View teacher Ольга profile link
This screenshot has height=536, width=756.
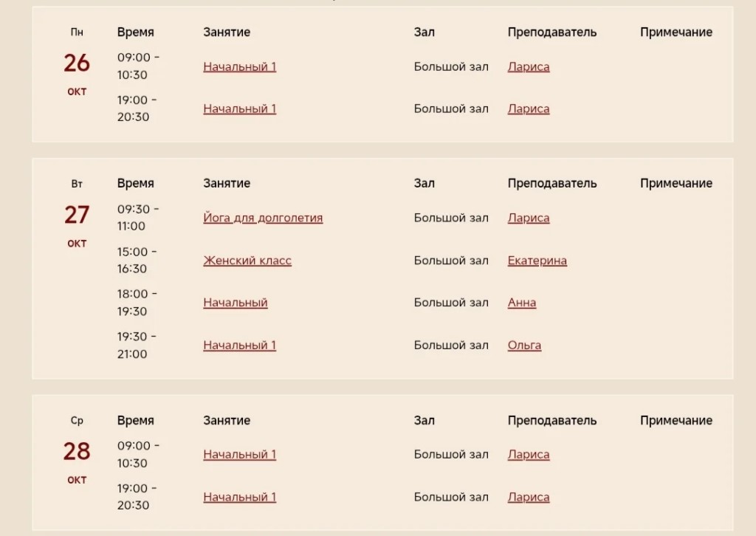point(524,345)
